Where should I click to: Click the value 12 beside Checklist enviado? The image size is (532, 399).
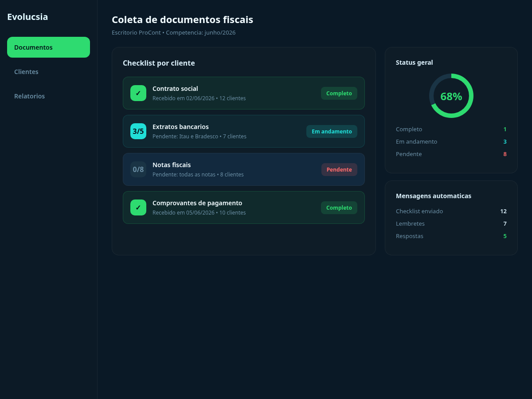pos(503,211)
